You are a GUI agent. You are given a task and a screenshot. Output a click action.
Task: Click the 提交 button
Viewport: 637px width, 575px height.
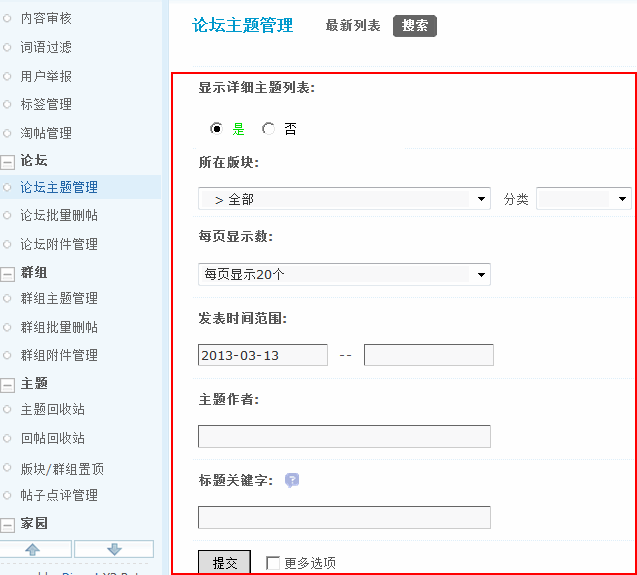pyautogui.click(x=224, y=563)
